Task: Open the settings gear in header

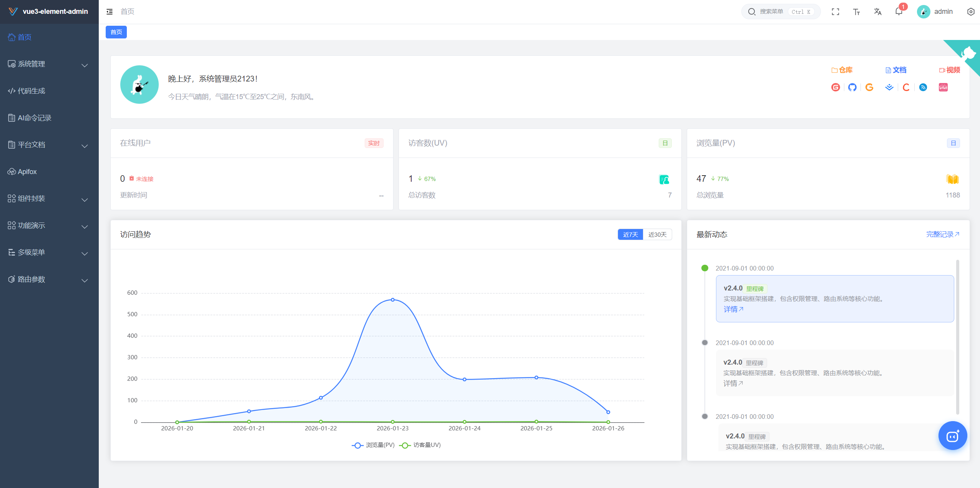Action: [970, 12]
